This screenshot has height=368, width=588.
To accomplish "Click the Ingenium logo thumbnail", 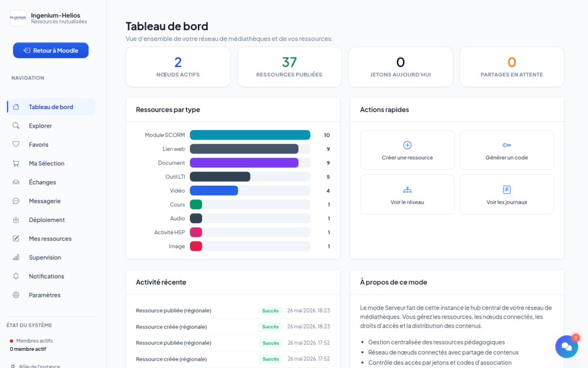I will point(18,18).
